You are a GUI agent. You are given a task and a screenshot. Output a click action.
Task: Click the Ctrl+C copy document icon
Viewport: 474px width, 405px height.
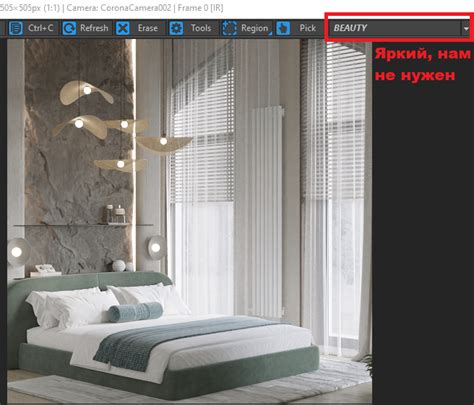point(16,28)
